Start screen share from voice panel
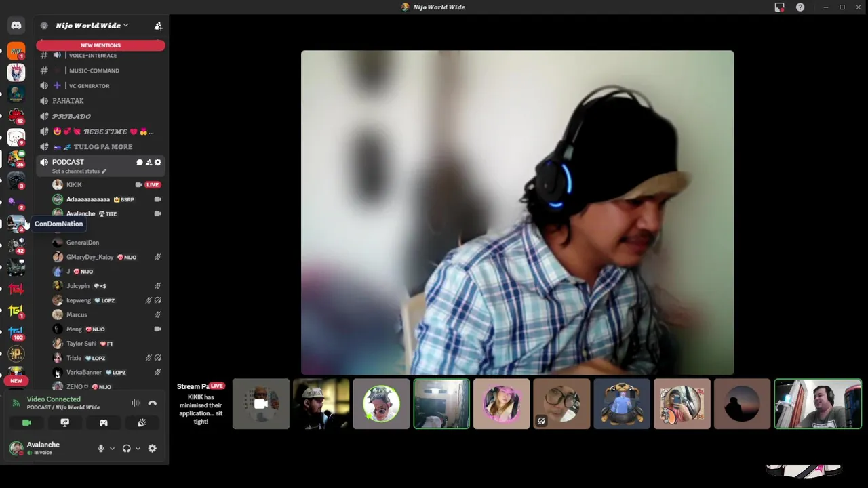Image resolution: width=868 pixels, height=488 pixels. [x=65, y=423]
